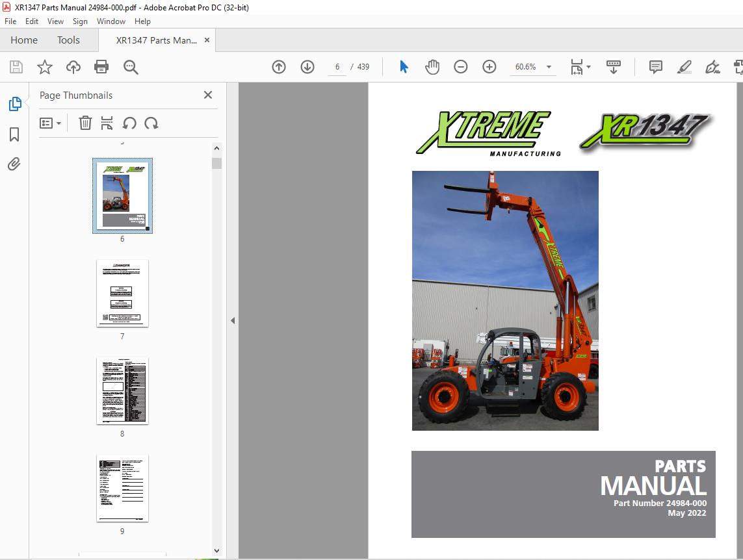This screenshot has height=560, width=743.
Task: Open the Attachments paperclip panel
Action: point(14,164)
